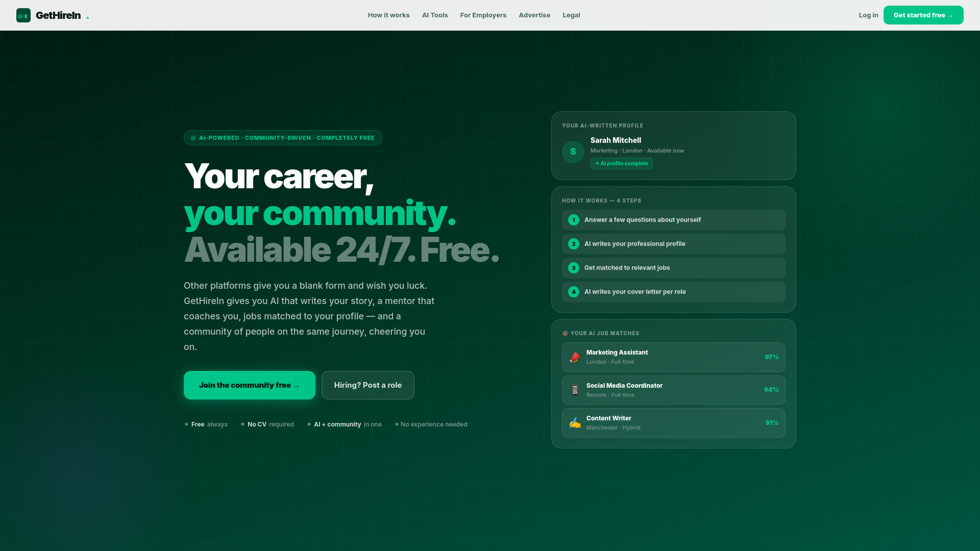980x551 pixels.
Task: Click the 97% match score
Action: [771, 357]
